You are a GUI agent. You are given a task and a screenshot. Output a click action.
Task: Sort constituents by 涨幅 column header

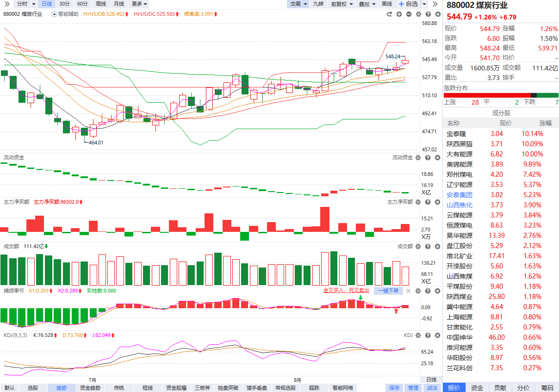[546, 123]
